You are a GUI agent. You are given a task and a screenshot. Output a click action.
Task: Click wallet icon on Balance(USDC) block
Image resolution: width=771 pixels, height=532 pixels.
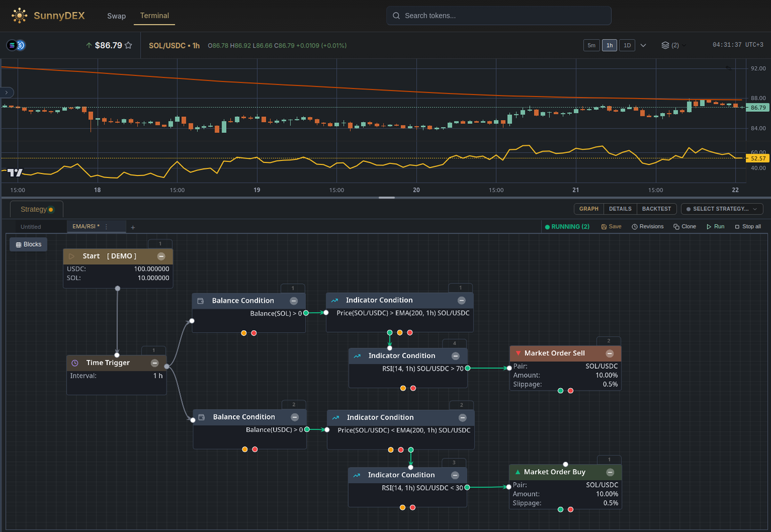[x=201, y=417]
